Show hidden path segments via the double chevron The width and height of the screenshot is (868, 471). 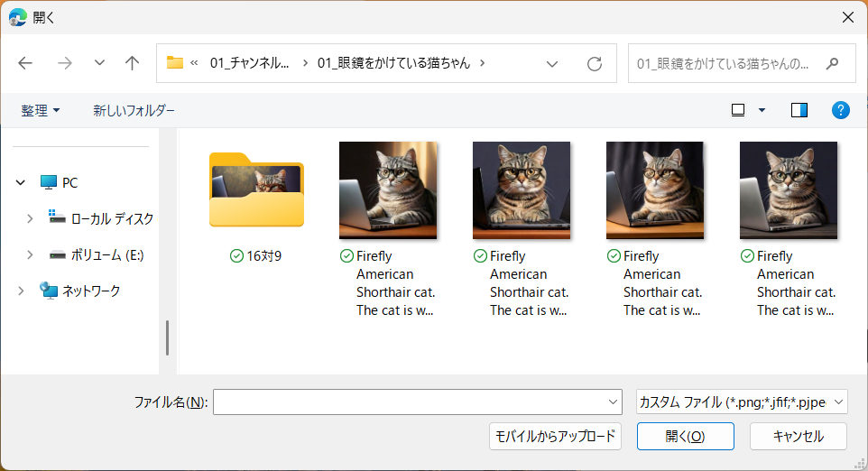click(x=194, y=63)
